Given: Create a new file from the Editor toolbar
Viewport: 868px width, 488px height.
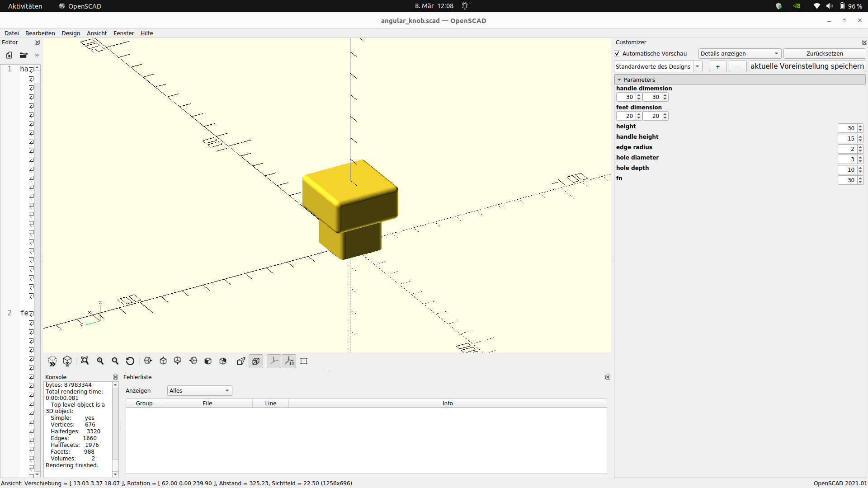Looking at the screenshot, I should coord(9,55).
